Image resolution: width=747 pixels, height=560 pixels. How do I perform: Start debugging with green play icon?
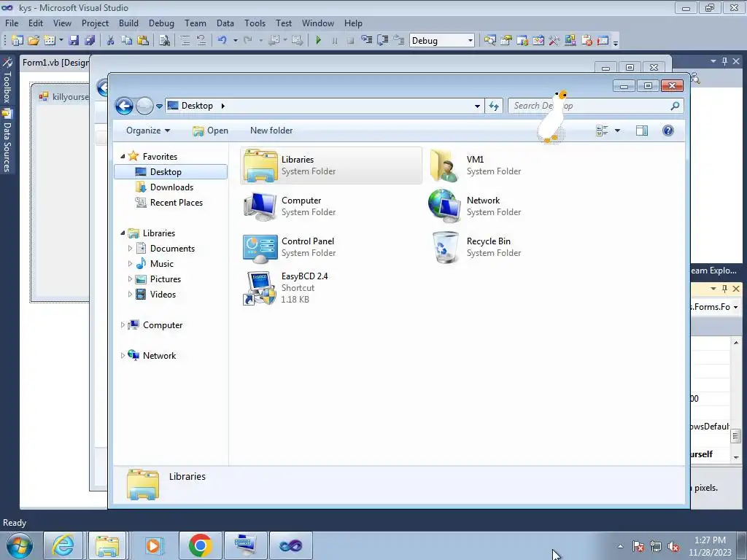(318, 41)
